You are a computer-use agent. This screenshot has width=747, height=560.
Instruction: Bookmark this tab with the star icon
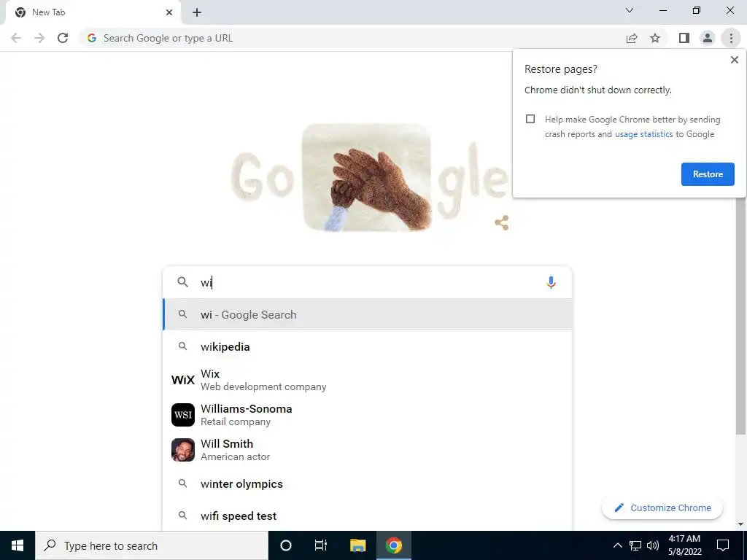(x=655, y=38)
